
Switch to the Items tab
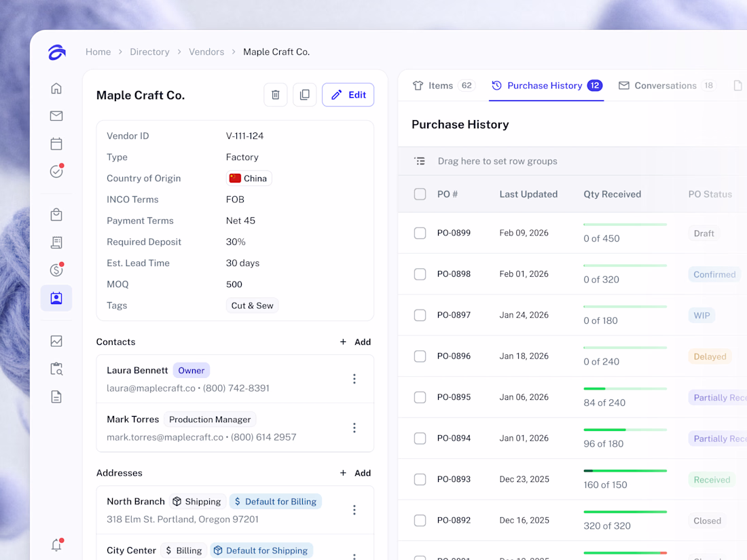click(x=443, y=86)
